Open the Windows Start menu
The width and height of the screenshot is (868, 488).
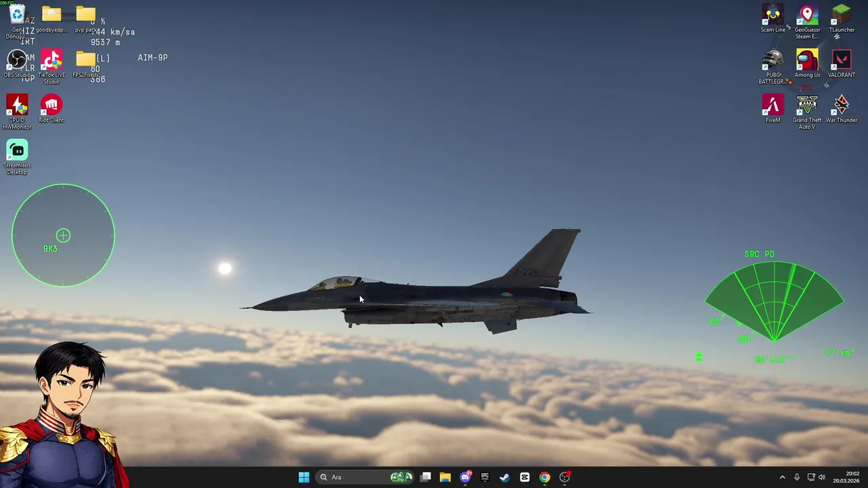tap(304, 477)
